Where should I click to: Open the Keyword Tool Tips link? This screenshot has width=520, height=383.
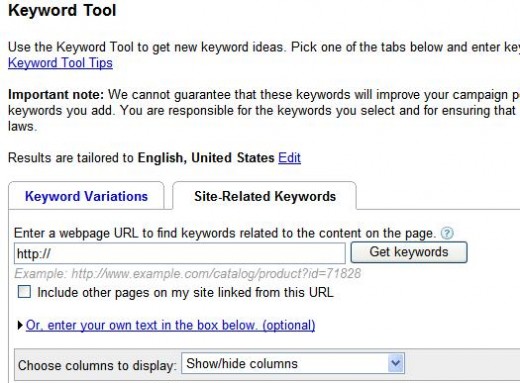pyautogui.click(x=60, y=63)
